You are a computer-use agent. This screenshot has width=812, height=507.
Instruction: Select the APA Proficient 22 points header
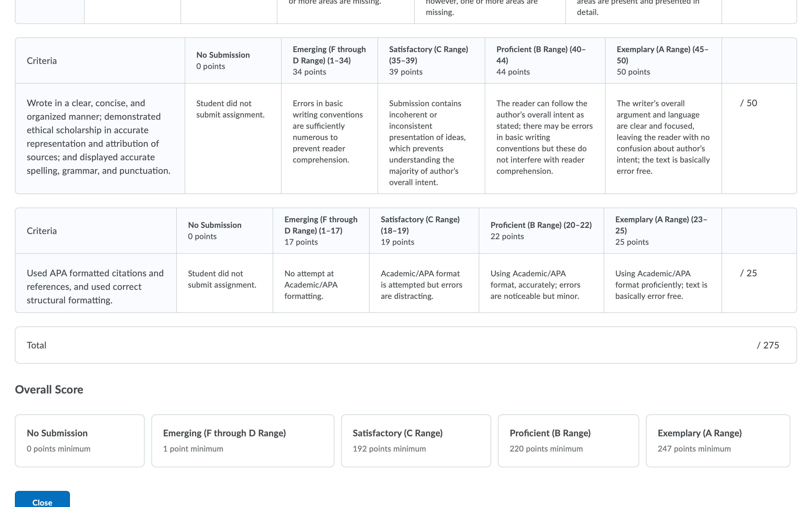(541, 231)
